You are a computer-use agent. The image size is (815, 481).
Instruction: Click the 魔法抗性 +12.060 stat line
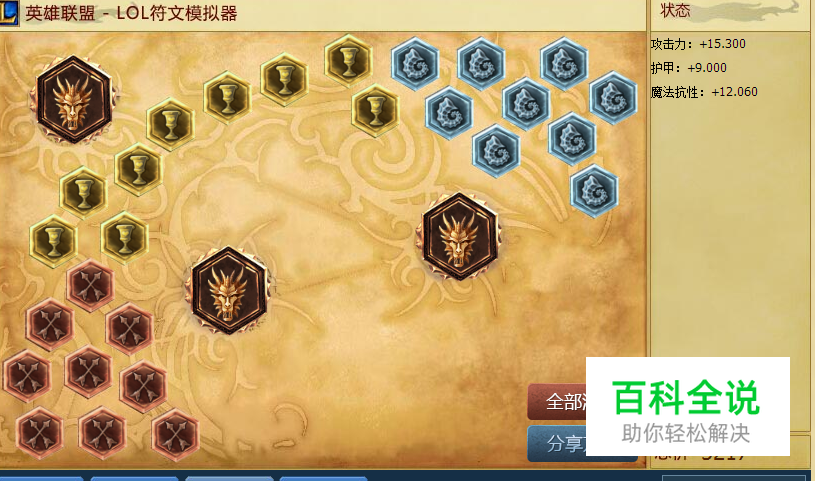click(x=704, y=92)
